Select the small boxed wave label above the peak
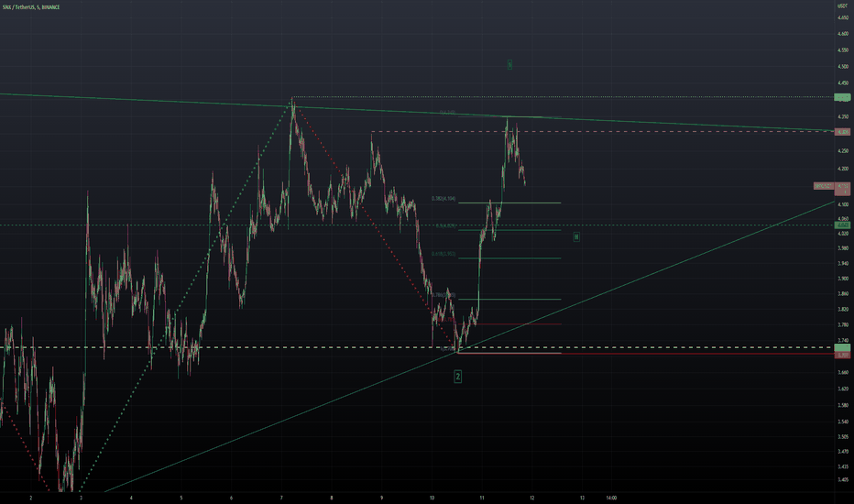This screenshot has width=854, height=504. 509,65
